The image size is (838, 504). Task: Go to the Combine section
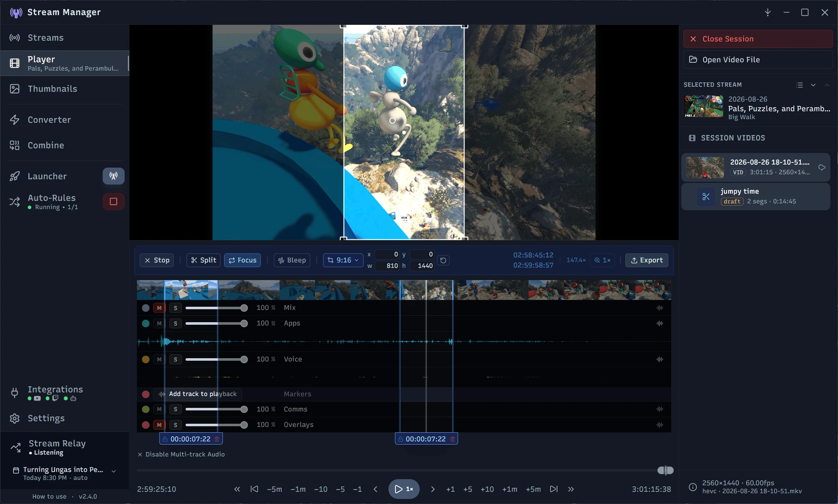click(64, 145)
